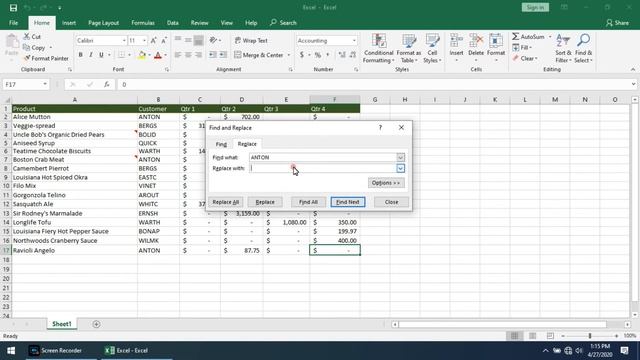Open the Format cells menu
The height and width of the screenshot is (360, 640).
(496, 48)
